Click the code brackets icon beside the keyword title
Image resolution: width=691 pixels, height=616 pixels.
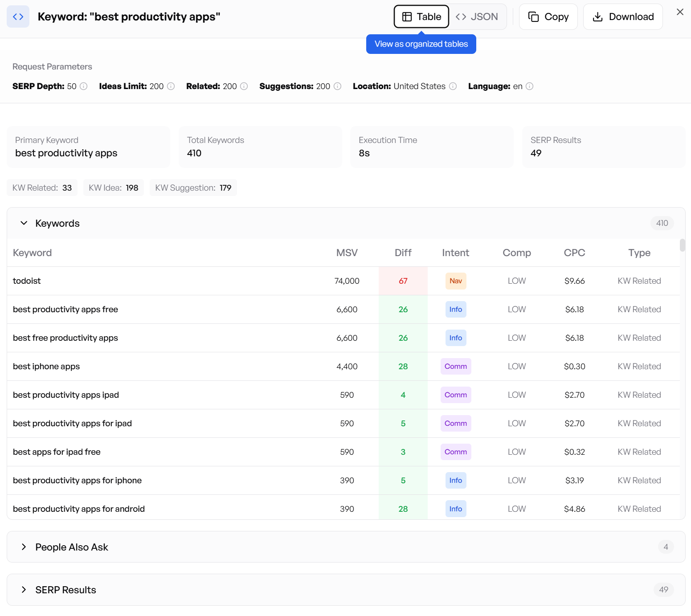(18, 16)
